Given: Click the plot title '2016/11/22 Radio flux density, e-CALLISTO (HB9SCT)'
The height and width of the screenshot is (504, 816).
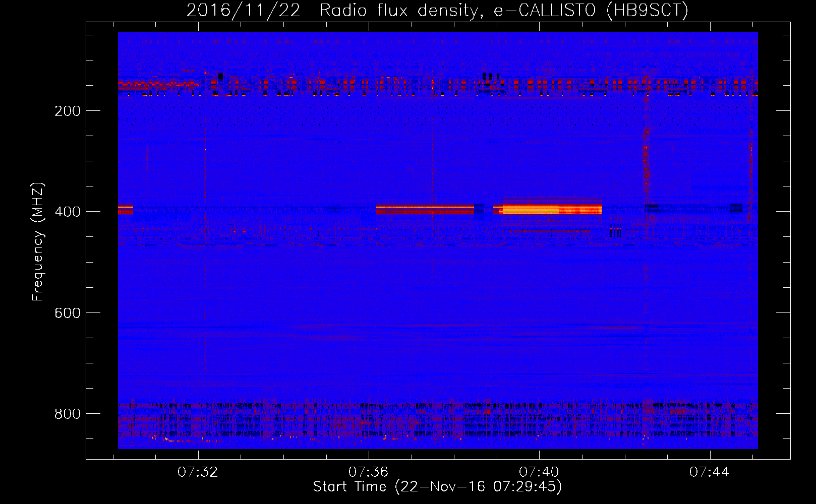Looking at the screenshot, I should click(x=437, y=10).
